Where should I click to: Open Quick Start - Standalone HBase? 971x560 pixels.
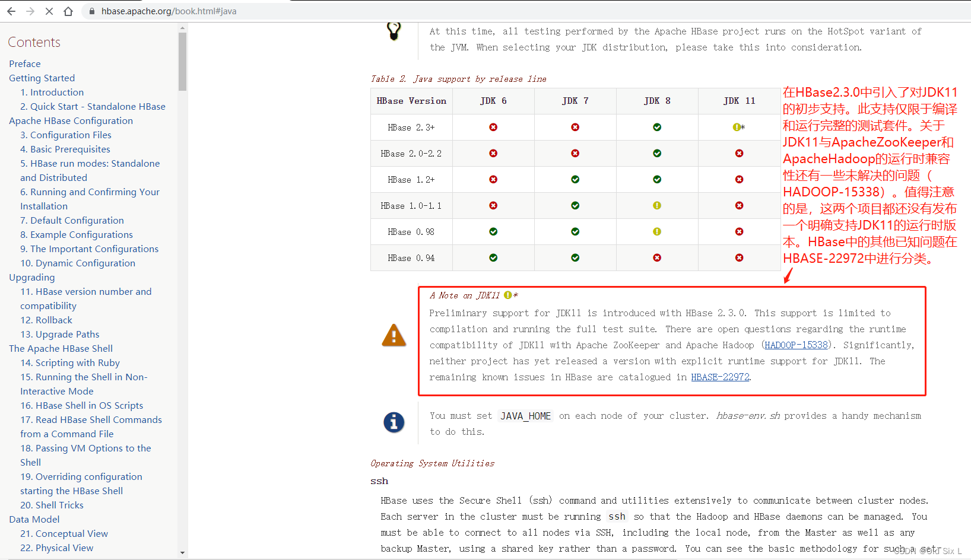pyautogui.click(x=93, y=106)
